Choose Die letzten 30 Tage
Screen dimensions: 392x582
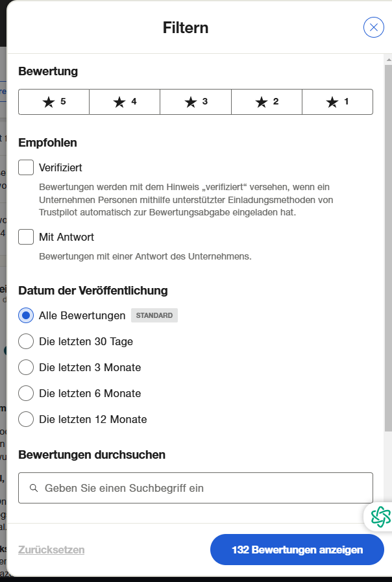26,341
